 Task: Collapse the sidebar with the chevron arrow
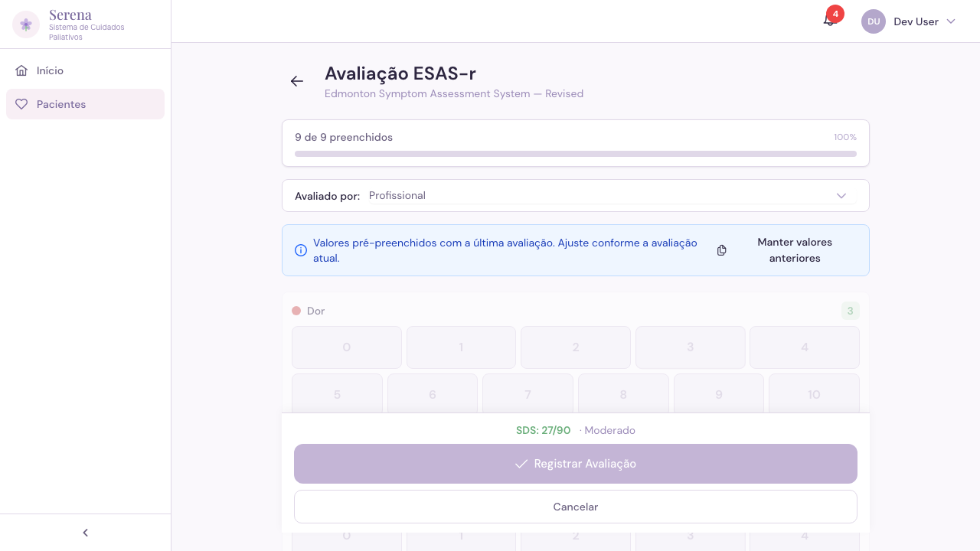click(x=85, y=532)
